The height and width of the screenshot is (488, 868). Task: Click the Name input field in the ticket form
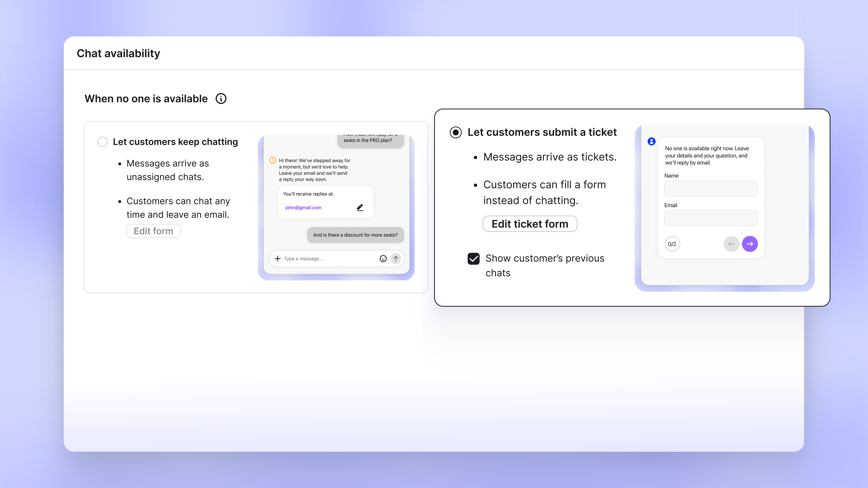(711, 189)
